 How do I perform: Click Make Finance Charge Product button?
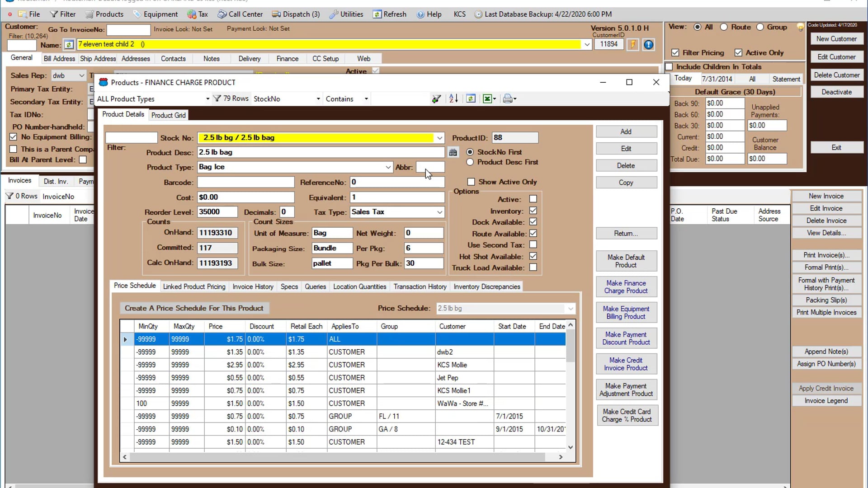coord(626,287)
